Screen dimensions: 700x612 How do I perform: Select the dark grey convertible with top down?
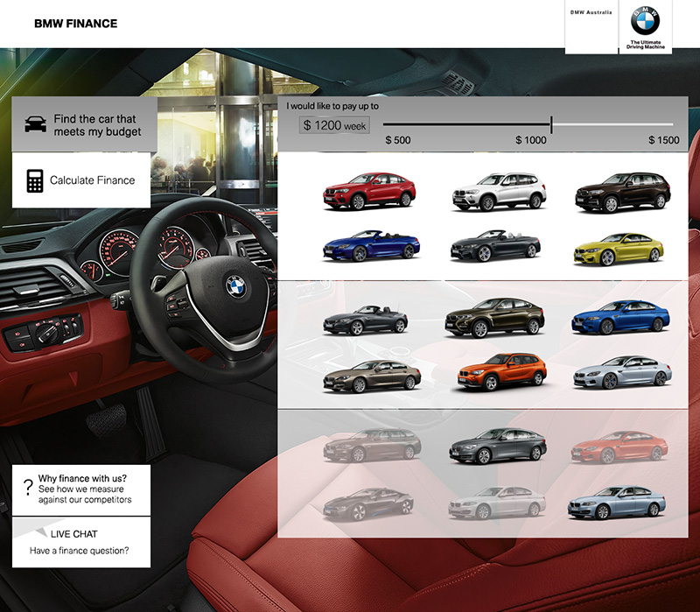[495, 245]
